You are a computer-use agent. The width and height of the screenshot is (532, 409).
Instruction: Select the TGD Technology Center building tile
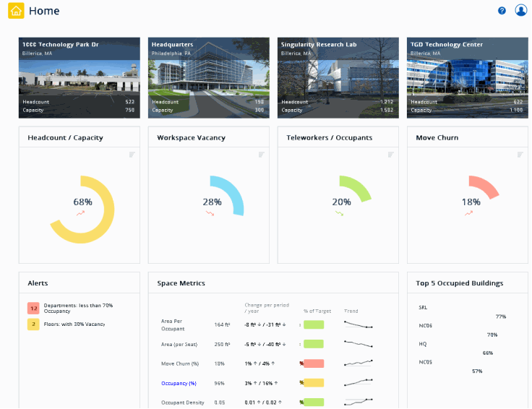click(x=467, y=78)
